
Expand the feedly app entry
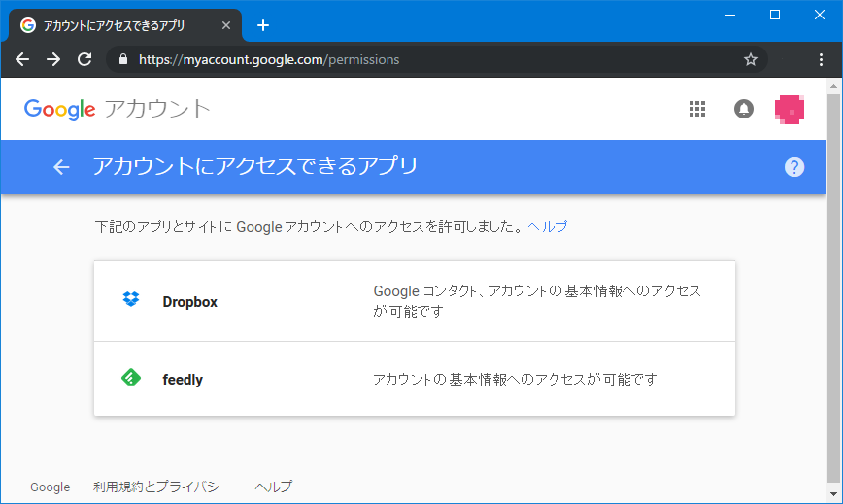pos(415,379)
